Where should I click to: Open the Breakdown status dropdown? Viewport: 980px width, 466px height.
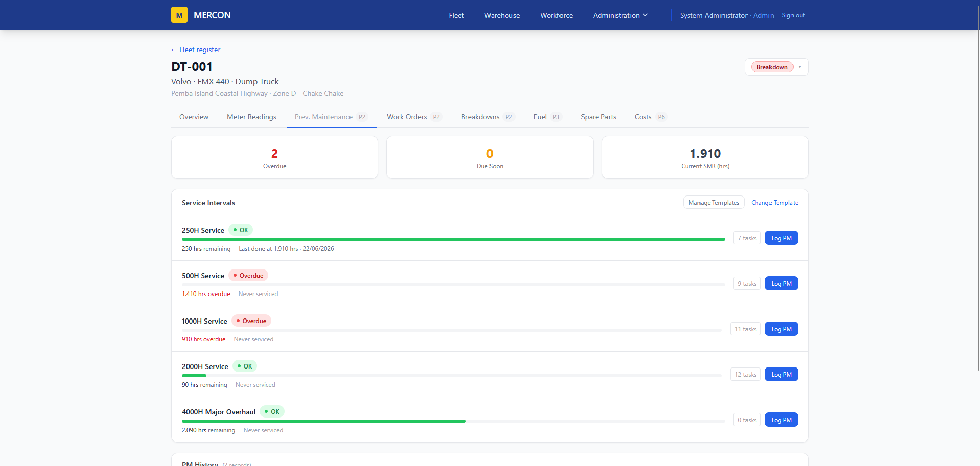click(x=777, y=67)
